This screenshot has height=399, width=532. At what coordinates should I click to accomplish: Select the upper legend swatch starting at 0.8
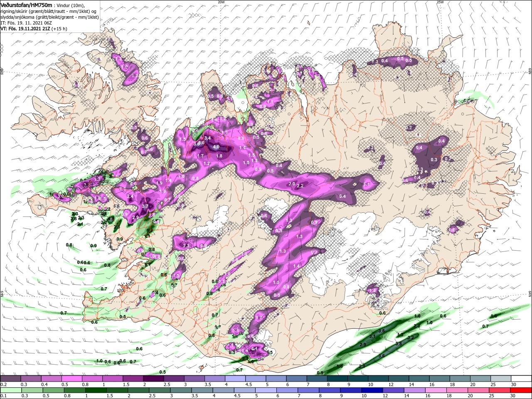click(x=92, y=379)
